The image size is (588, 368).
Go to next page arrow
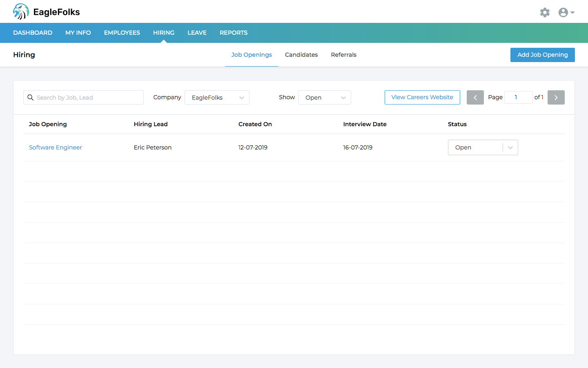556,97
